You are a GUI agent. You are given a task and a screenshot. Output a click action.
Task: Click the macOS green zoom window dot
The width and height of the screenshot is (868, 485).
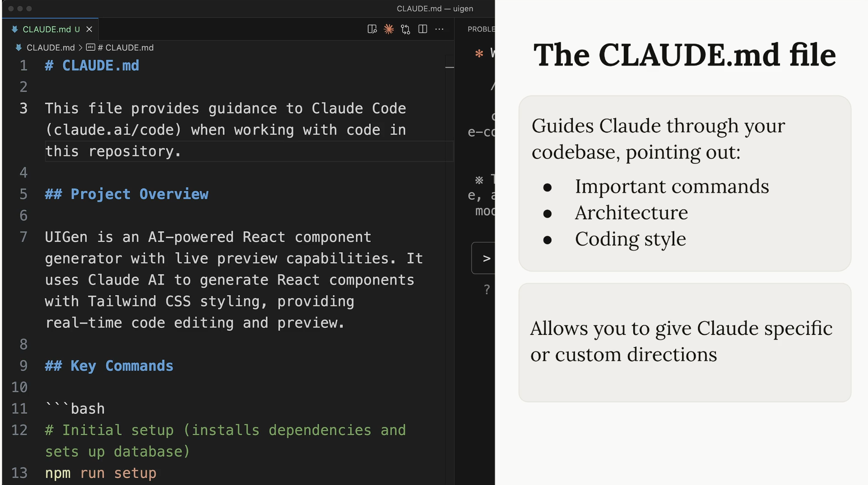click(x=29, y=9)
